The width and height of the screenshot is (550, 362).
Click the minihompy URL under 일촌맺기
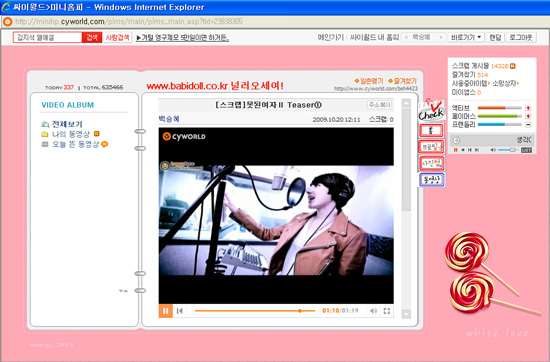tap(376, 89)
